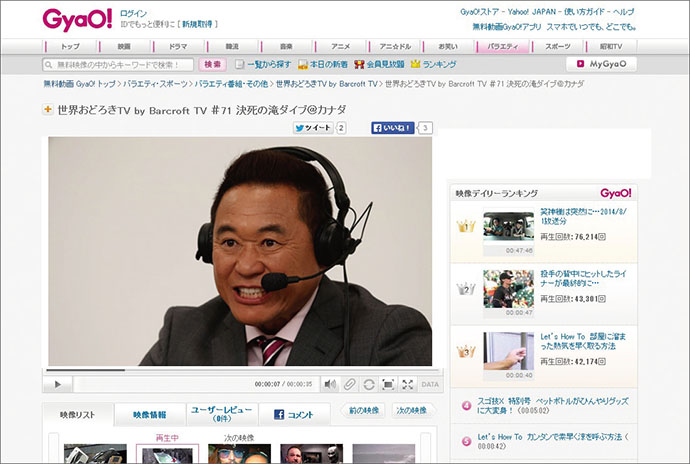Click breadcrumb バラエティ・スポーツ
Screen dimensions: 690x464
coord(155,84)
